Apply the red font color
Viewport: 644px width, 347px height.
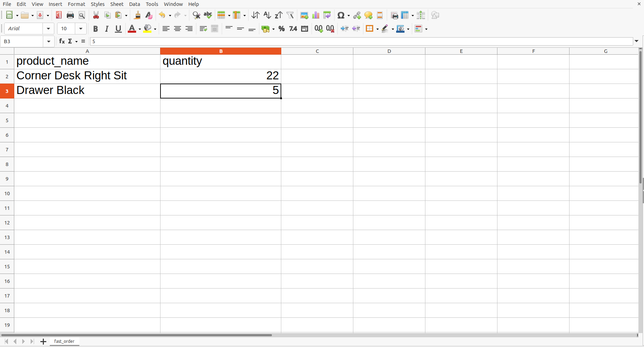click(132, 29)
